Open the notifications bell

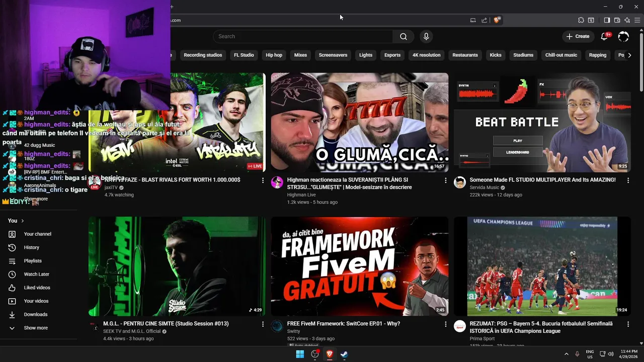pyautogui.click(x=605, y=36)
